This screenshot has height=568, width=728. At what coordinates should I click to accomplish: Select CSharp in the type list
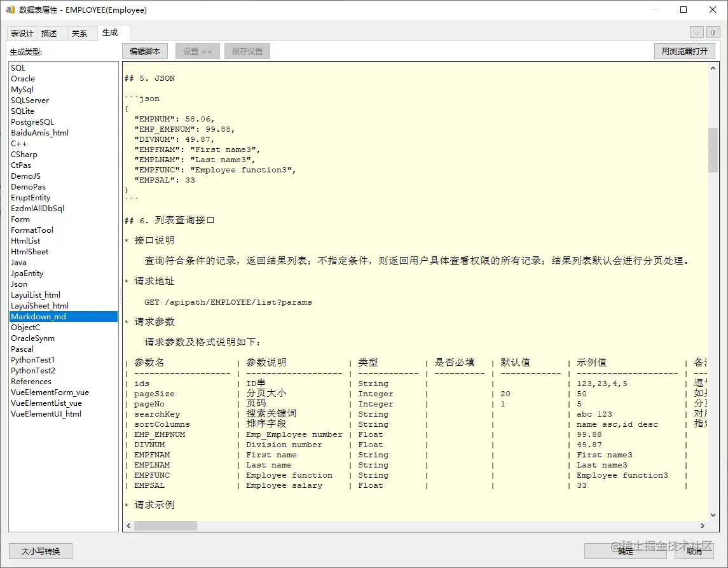[64, 154]
